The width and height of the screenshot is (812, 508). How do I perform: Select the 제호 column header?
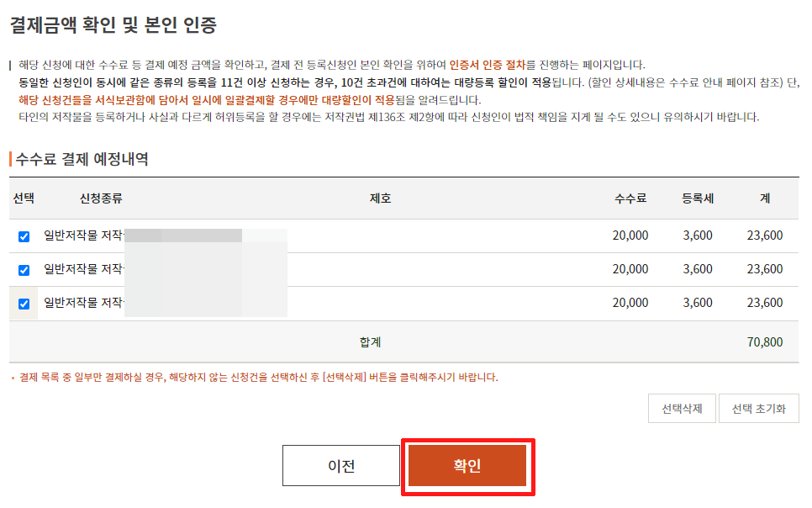click(x=381, y=198)
